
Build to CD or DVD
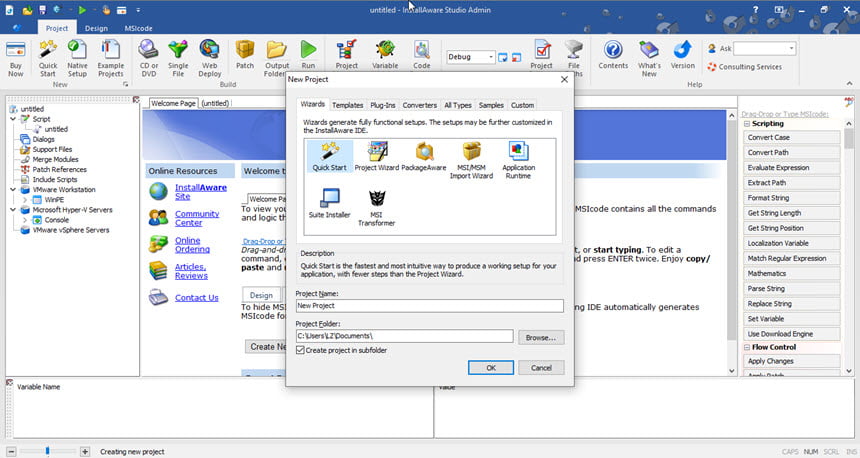coord(149,58)
